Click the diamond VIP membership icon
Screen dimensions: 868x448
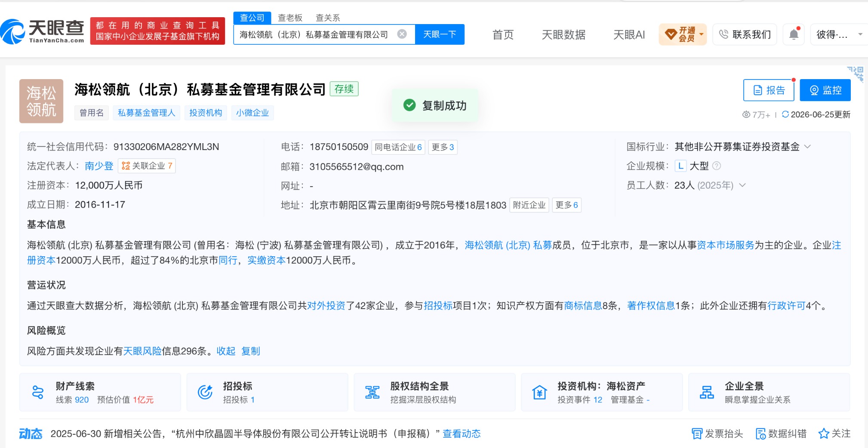[x=671, y=34]
